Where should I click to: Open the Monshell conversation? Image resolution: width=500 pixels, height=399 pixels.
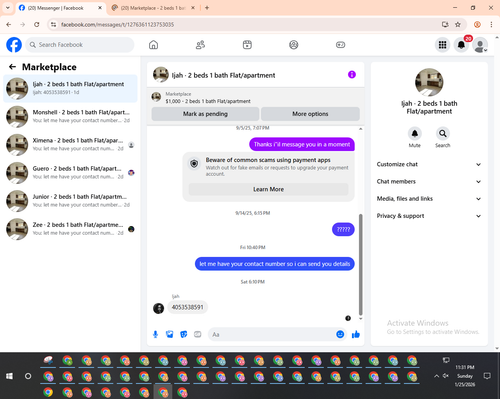pos(70,116)
